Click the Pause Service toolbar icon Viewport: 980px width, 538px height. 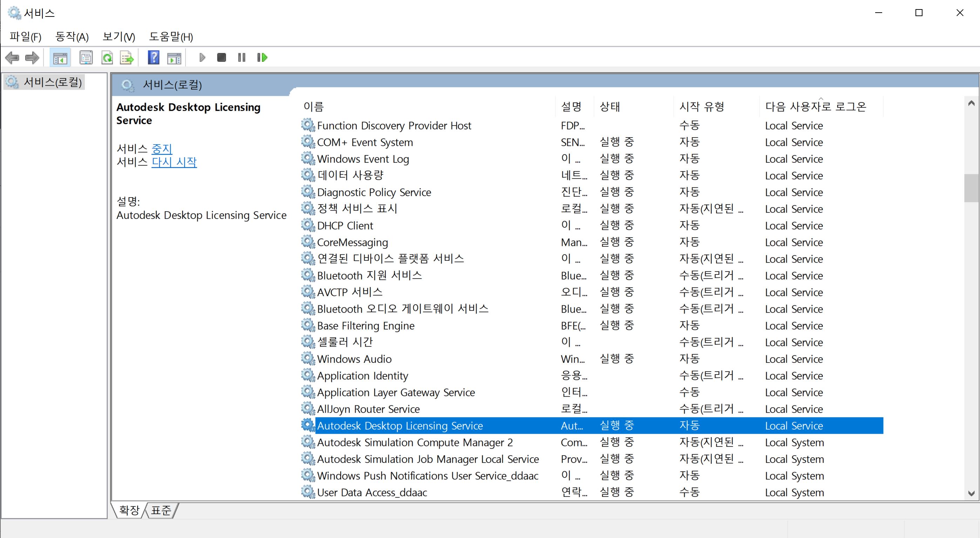[242, 58]
